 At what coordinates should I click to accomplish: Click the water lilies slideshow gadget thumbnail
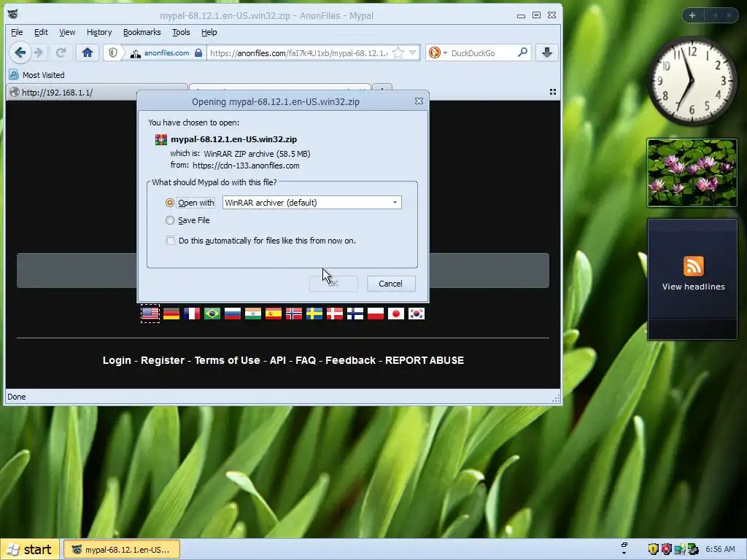point(692,173)
